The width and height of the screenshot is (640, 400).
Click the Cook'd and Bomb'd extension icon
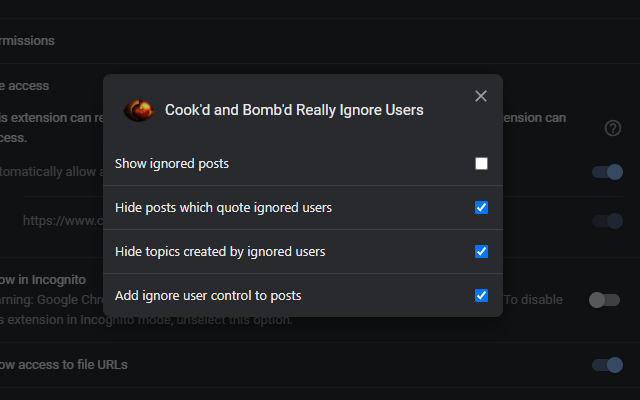138,110
